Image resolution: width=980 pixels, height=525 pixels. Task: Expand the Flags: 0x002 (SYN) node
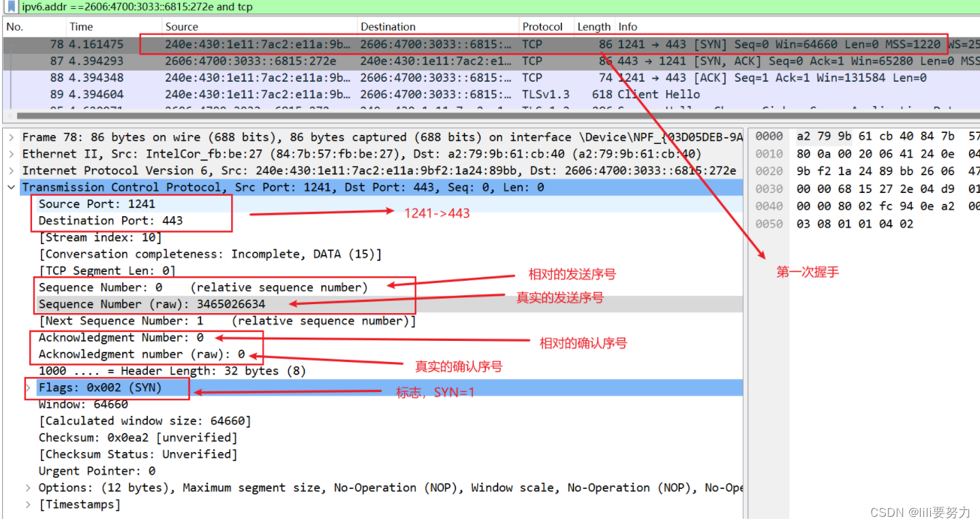[28, 388]
